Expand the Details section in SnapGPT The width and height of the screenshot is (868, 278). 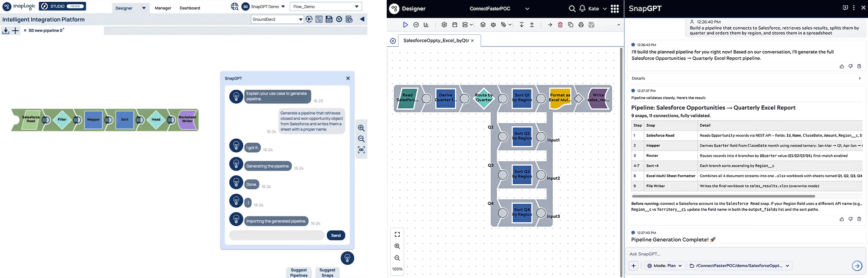[746, 78]
